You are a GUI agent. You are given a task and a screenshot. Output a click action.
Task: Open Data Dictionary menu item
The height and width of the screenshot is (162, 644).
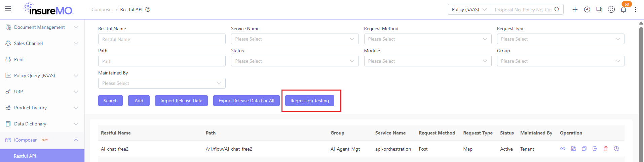click(x=42, y=124)
